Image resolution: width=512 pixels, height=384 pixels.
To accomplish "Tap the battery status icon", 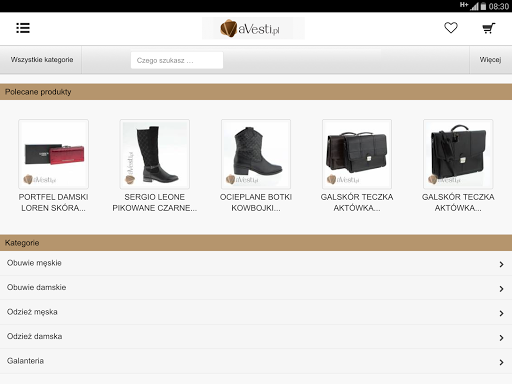I will click(483, 6).
